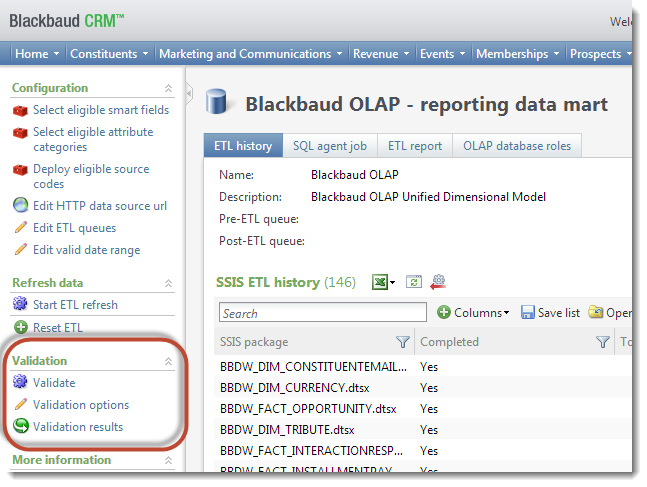
Task: Click Edit ETL queues link
Action: tap(74, 228)
